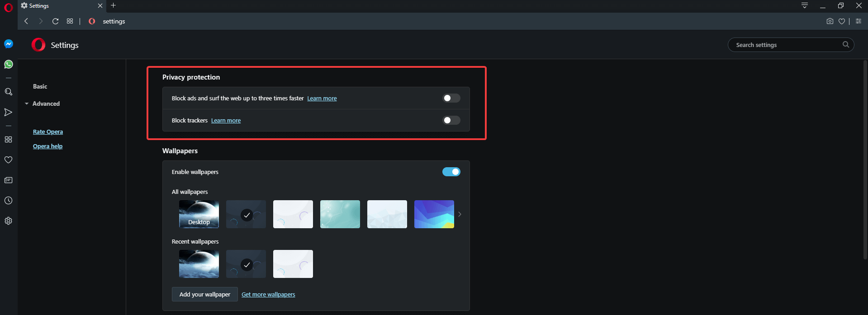This screenshot has height=315, width=868.
Task: Open personal news icon in sidebar
Action: click(8, 180)
